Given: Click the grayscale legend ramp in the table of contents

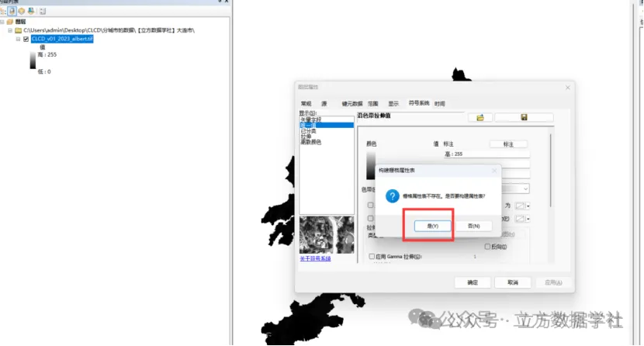Looking at the screenshot, I should pyautogui.click(x=33, y=61).
